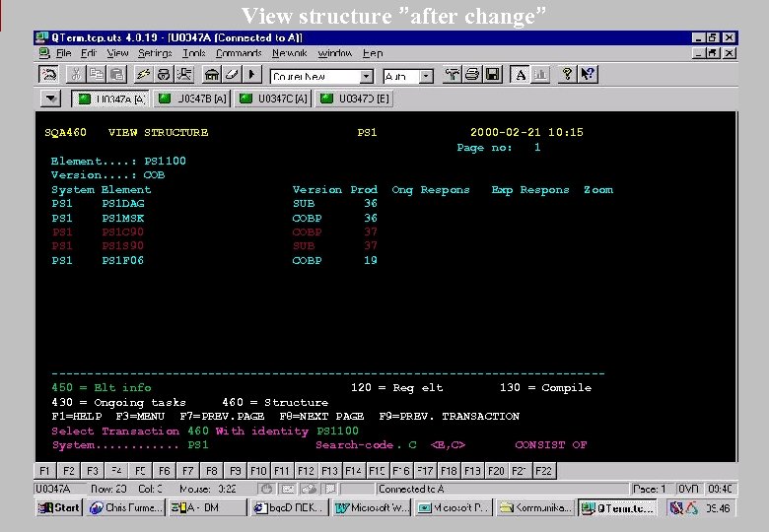Click the context help pointer icon
Image resolution: width=769 pixels, height=532 pixels.
588,75
